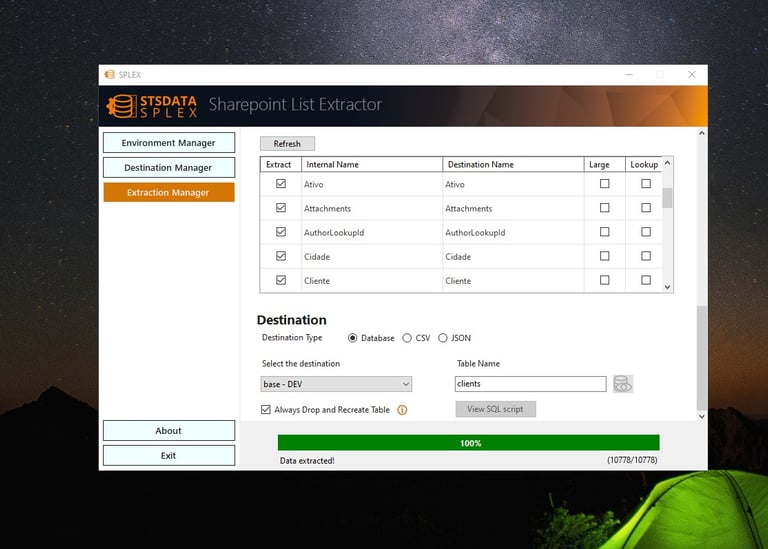The height and width of the screenshot is (549, 768).
Task: Open the base - DEV destination dropdown
Action: (x=336, y=384)
